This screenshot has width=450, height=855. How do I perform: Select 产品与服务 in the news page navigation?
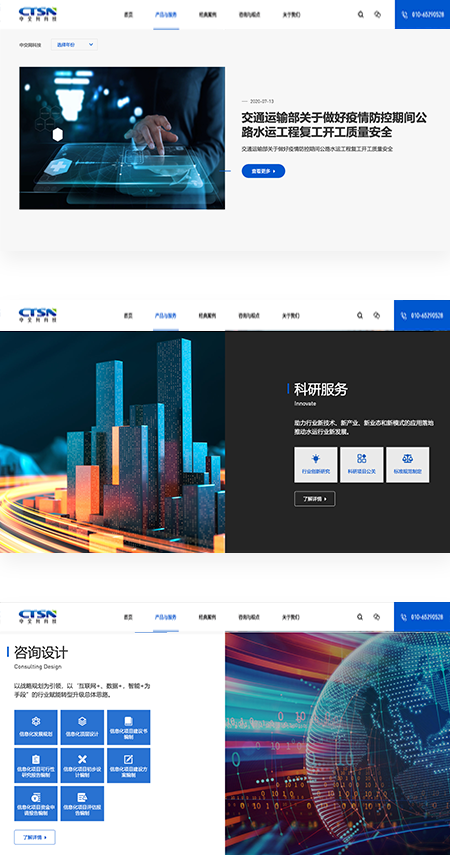point(166,15)
